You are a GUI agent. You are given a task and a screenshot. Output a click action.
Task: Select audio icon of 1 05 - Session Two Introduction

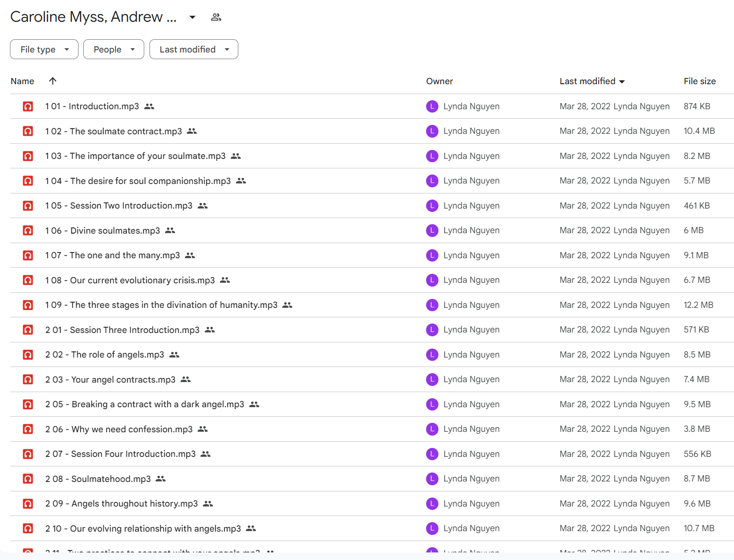[x=28, y=206]
